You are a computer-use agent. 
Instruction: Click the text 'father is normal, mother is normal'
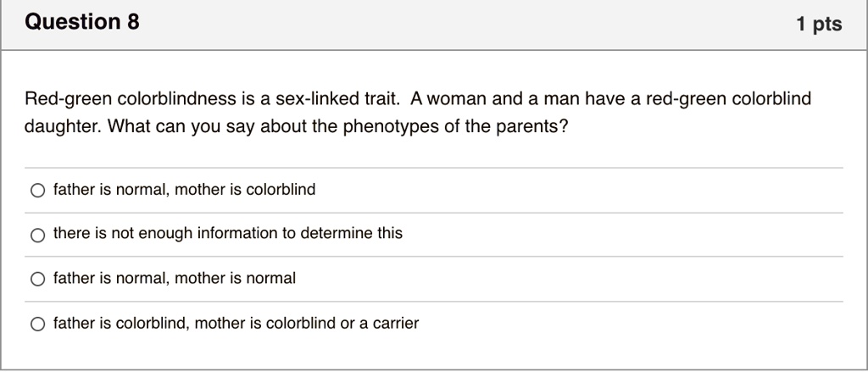tap(175, 278)
